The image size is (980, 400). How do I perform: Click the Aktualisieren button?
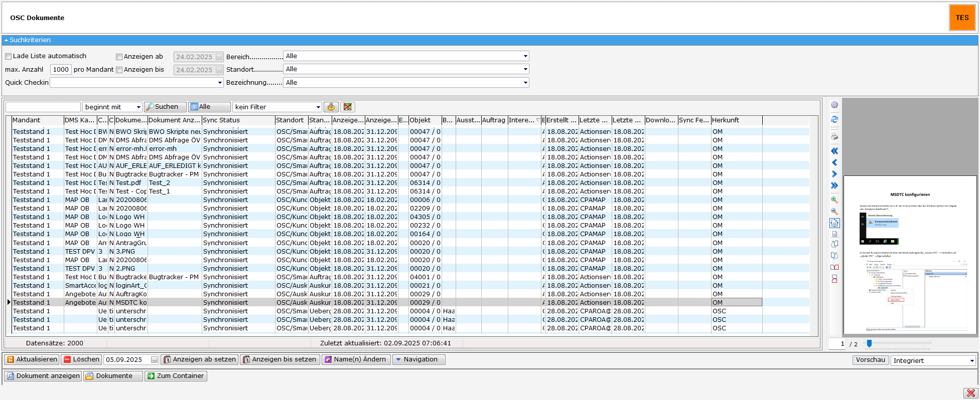click(x=32, y=359)
